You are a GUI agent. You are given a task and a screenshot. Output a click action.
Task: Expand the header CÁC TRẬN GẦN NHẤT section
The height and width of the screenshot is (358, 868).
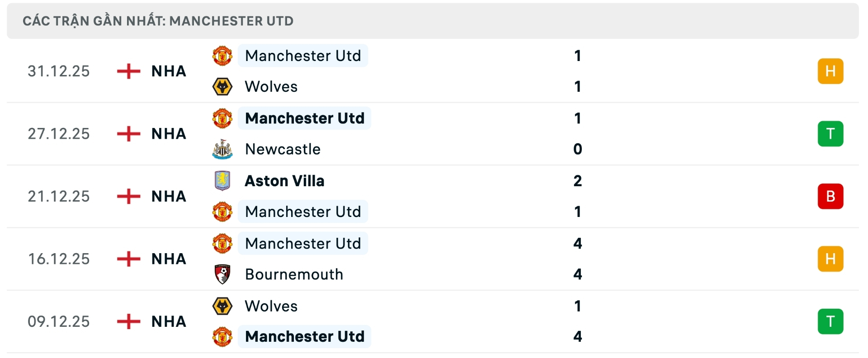158,21
